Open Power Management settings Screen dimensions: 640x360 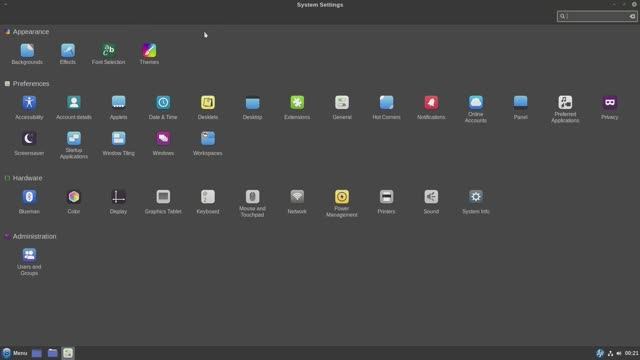342,204
